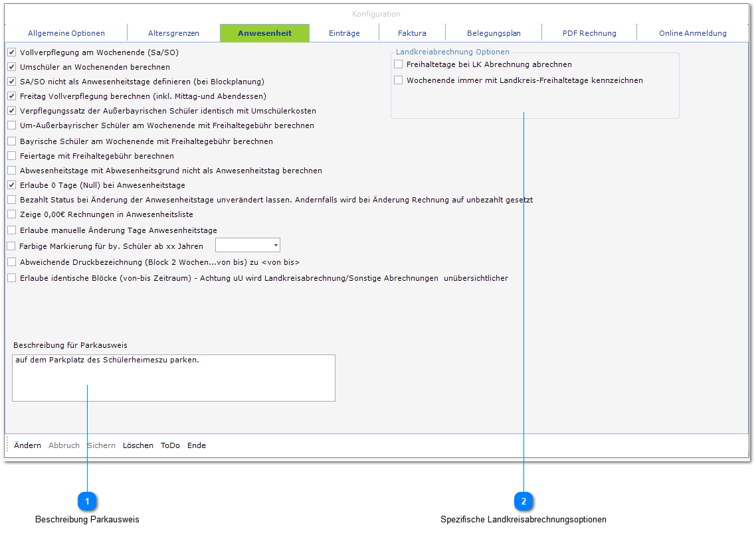Switch to the Allgemeine Optionen tab
Viewport: 756px width, 535px height.
[x=66, y=33]
